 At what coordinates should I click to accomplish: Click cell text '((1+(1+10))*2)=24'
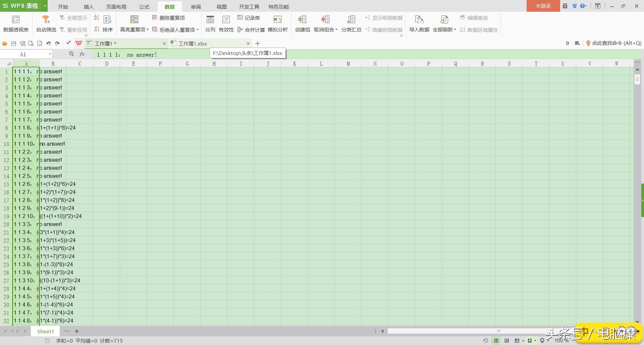61,216
